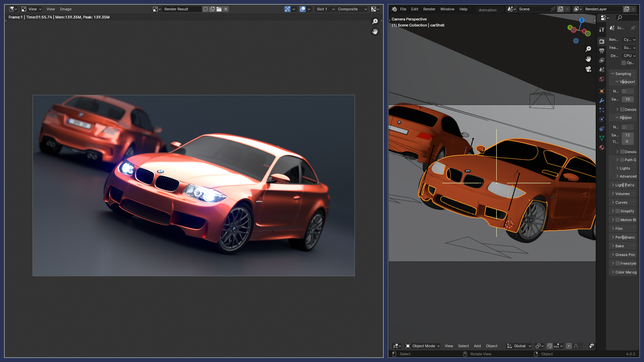Open the View Layer properties tab
The image size is (644, 362).
point(602,60)
